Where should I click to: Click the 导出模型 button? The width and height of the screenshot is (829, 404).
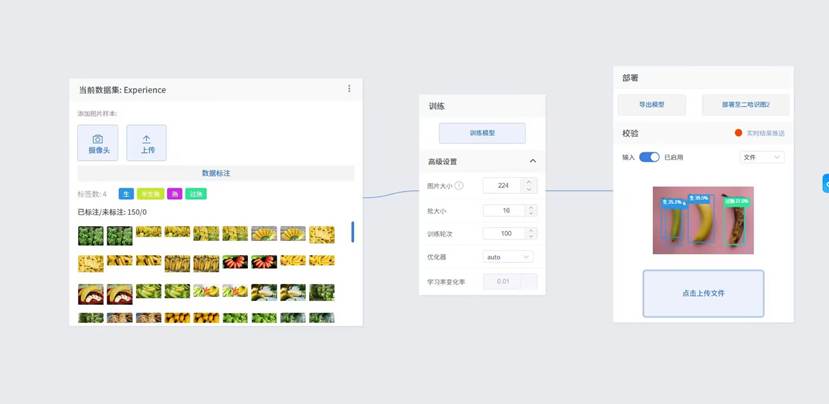[651, 104]
